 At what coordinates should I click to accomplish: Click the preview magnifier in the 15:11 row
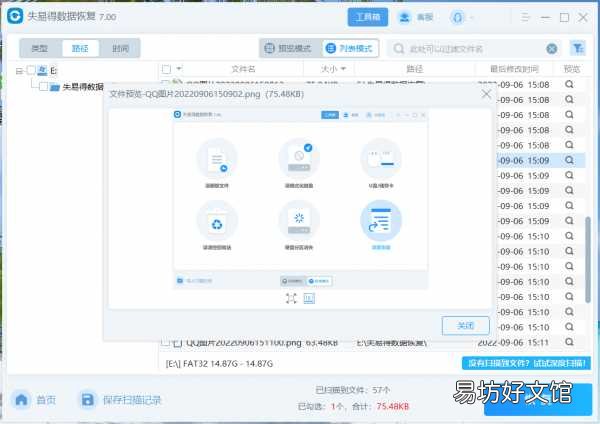point(569,342)
